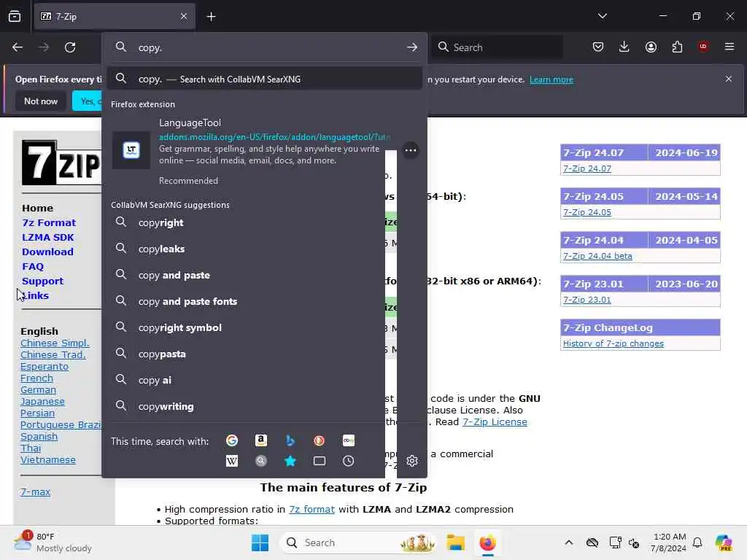Click the Firefox toolbar Search box

pos(498,47)
